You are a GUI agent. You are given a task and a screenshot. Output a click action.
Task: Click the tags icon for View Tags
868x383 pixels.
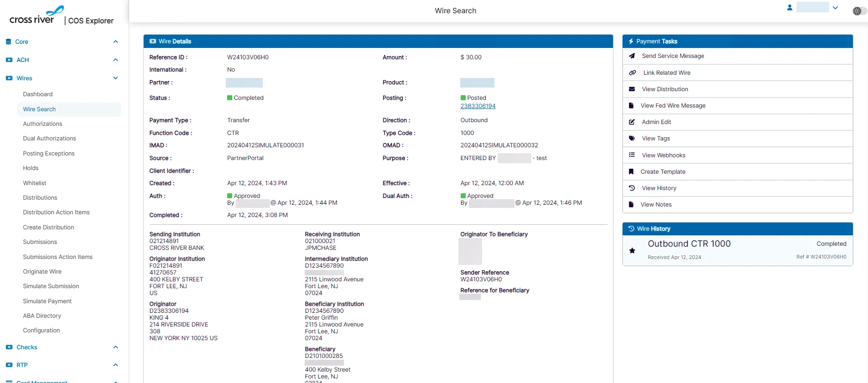(x=632, y=138)
